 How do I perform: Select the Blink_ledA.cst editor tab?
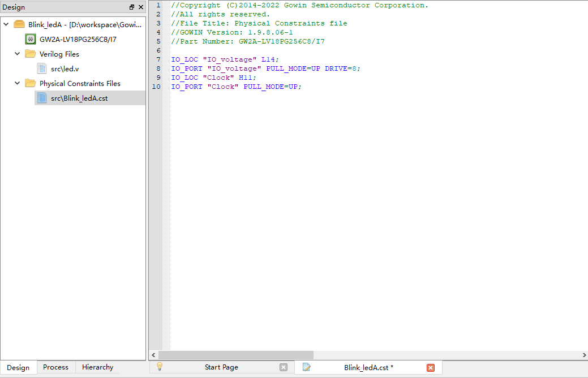pyautogui.click(x=368, y=367)
